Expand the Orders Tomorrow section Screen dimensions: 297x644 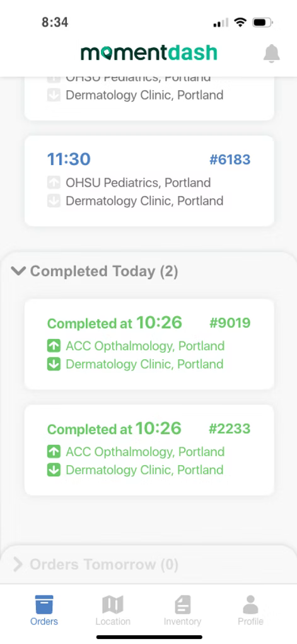pyautogui.click(x=96, y=565)
